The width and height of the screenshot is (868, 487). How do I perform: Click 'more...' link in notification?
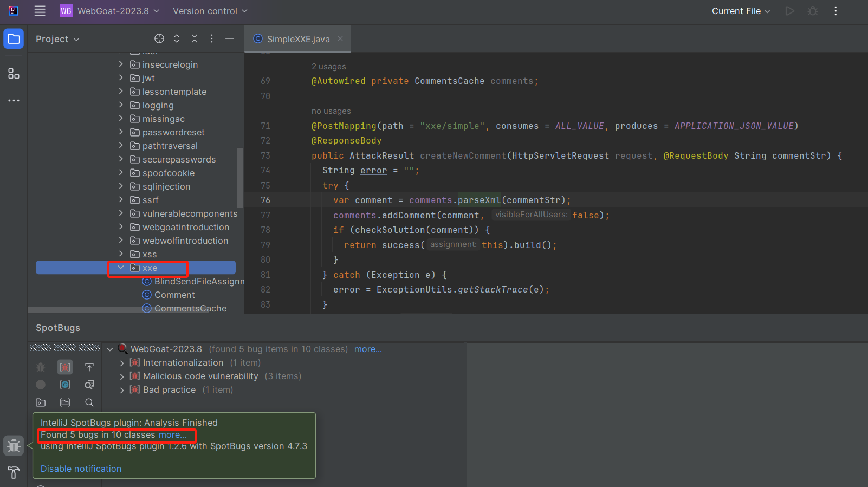coord(172,434)
